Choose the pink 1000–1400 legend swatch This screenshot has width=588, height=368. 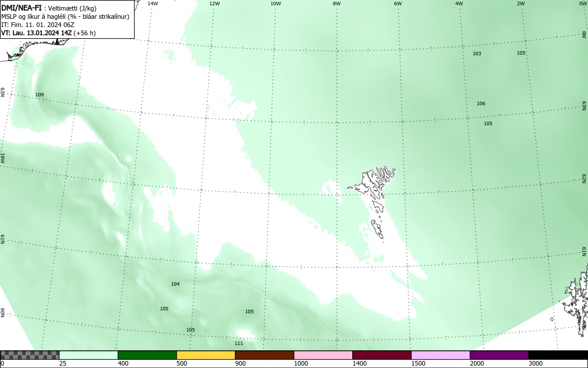323,355
